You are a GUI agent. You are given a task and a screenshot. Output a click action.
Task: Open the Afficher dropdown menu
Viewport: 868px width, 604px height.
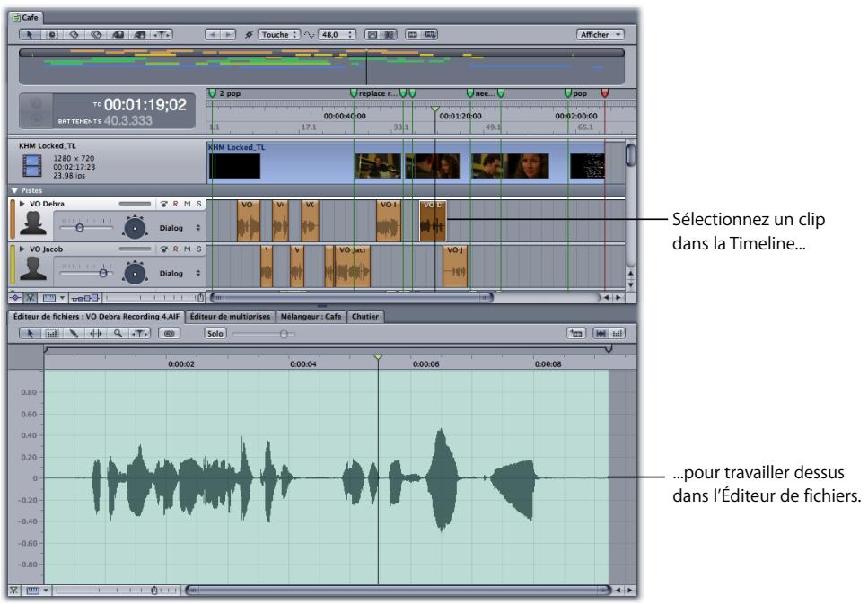pos(601,34)
